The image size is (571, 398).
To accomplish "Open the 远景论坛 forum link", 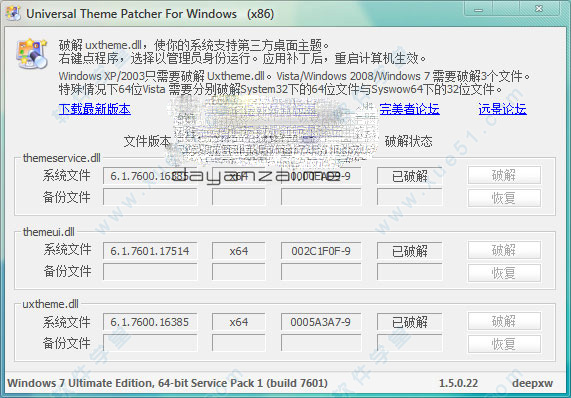I will [x=502, y=109].
